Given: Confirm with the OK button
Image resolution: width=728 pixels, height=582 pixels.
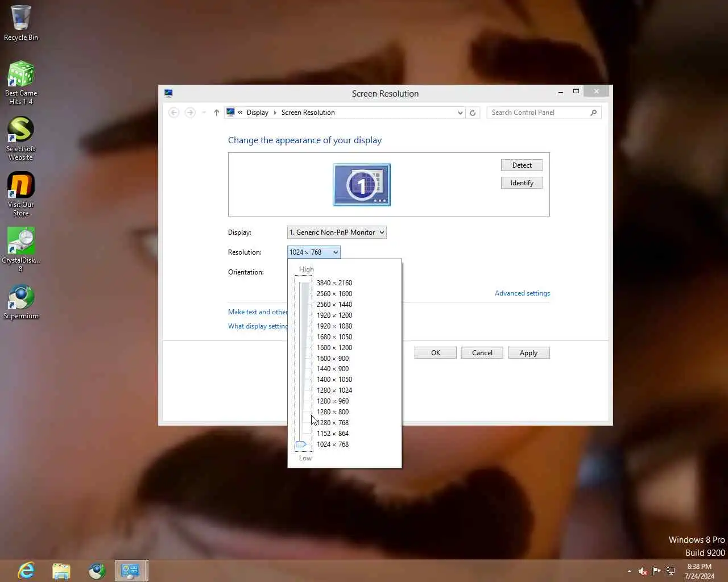Looking at the screenshot, I should (436, 353).
